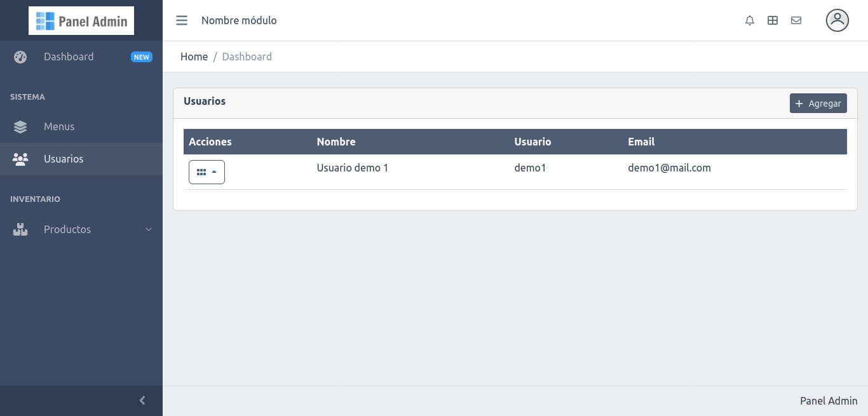The image size is (868, 416).
Task: Select the Menus icon in the sidebar
Action: pos(20,126)
